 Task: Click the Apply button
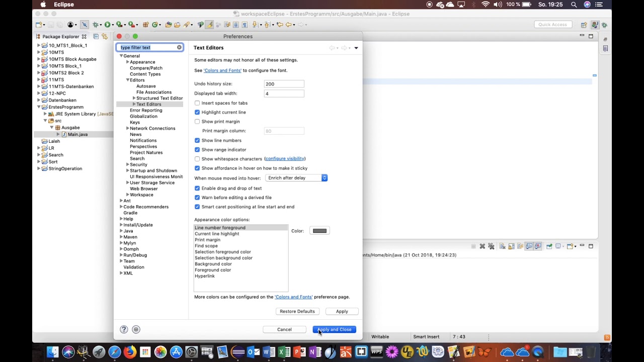click(x=342, y=311)
